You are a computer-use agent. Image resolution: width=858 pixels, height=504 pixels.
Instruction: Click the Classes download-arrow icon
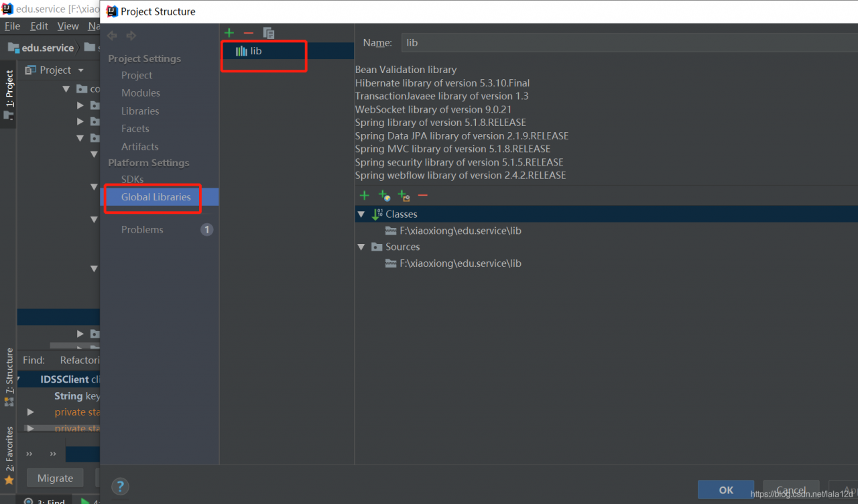pos(376,214)
